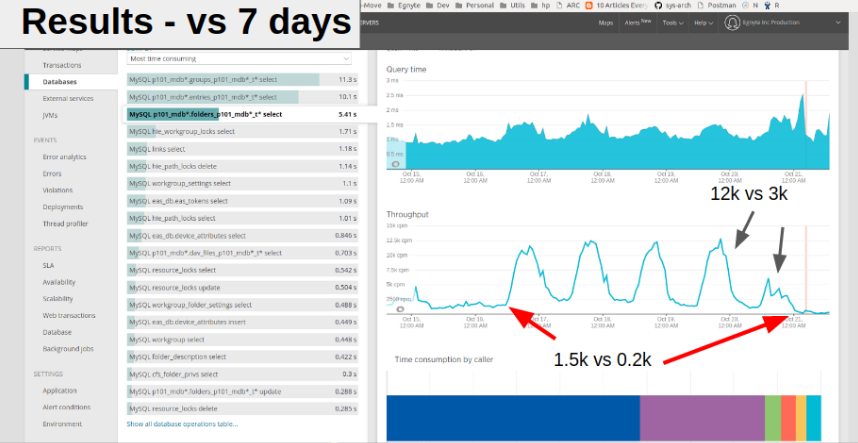This screenshot has width=858, height=443.
Task: Click the account avatar icon for Egnyte Inc Production
Action: [733, 22]
